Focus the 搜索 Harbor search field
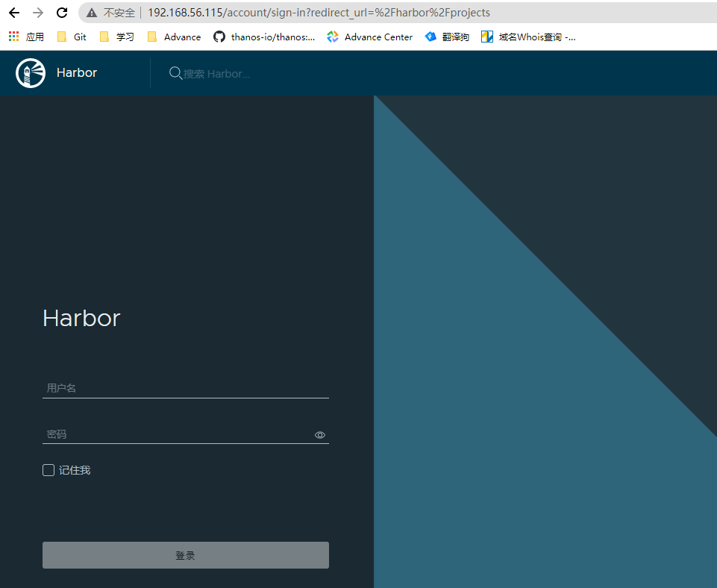Screen dimensions: 717x588 click(217, 74)
